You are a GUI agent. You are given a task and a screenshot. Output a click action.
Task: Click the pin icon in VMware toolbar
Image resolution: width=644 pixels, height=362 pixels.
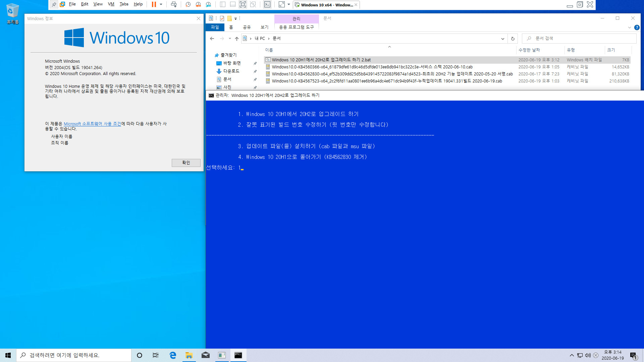pos(54,4)
